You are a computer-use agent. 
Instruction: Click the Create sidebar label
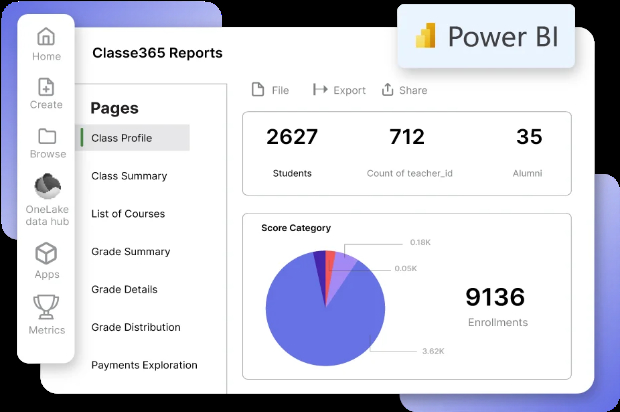pos(46,105)
